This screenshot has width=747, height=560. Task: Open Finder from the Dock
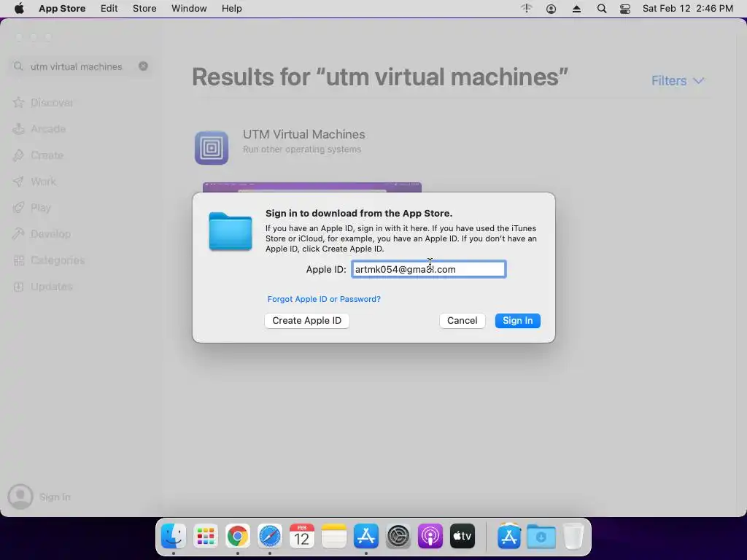tap(174, 536)
